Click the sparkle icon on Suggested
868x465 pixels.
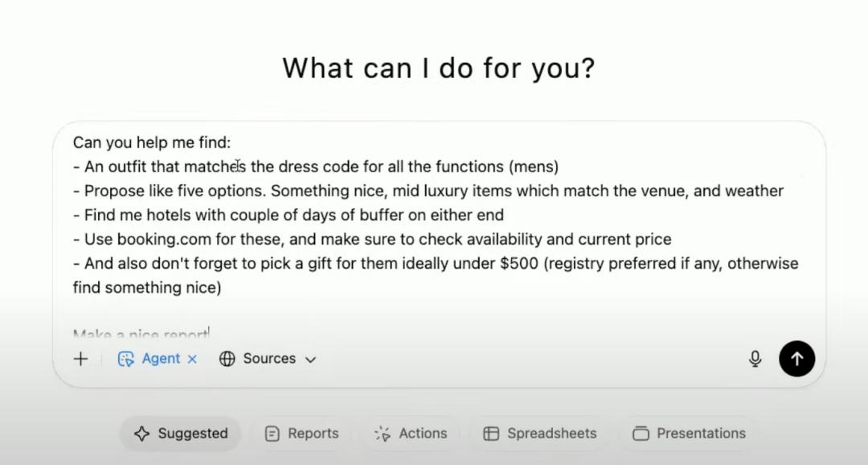[142, 434]
